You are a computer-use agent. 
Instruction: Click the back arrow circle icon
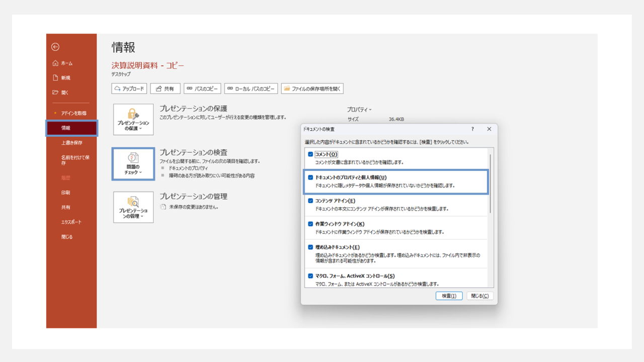(55, 47)
